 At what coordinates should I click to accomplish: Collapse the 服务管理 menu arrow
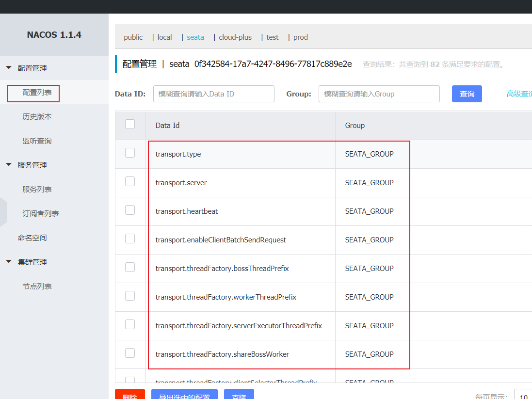click(9, 164)
